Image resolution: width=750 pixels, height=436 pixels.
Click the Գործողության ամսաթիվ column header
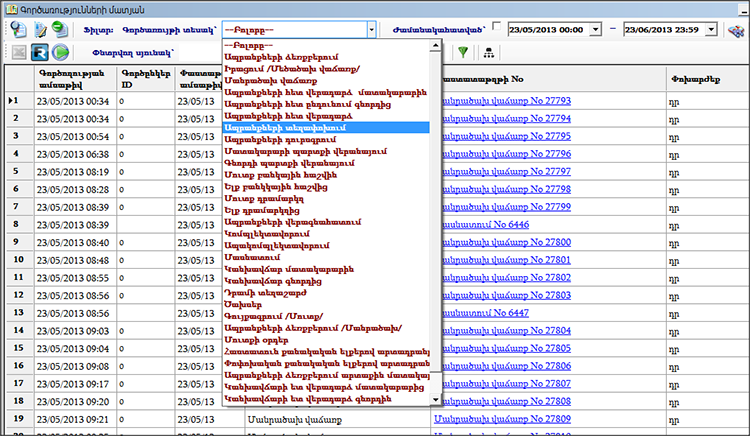click(75, 79)
